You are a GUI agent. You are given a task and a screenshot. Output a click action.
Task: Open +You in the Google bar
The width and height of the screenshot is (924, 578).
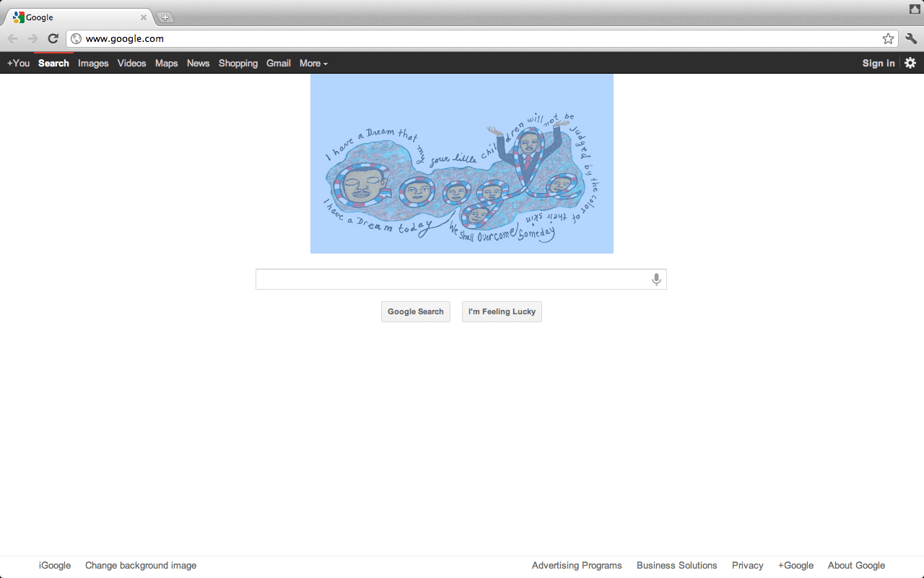pyautogui.click(x=18, y=64)
